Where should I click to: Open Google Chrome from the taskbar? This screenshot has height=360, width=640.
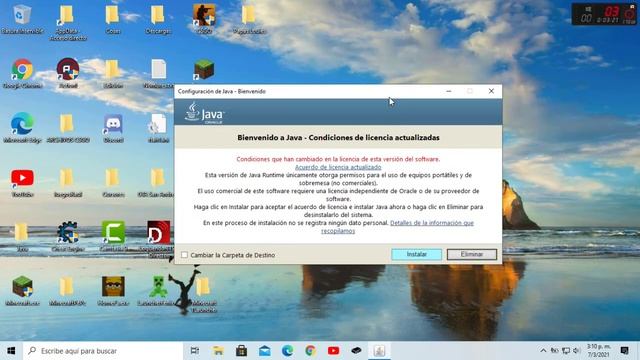[x=310, y=351]
